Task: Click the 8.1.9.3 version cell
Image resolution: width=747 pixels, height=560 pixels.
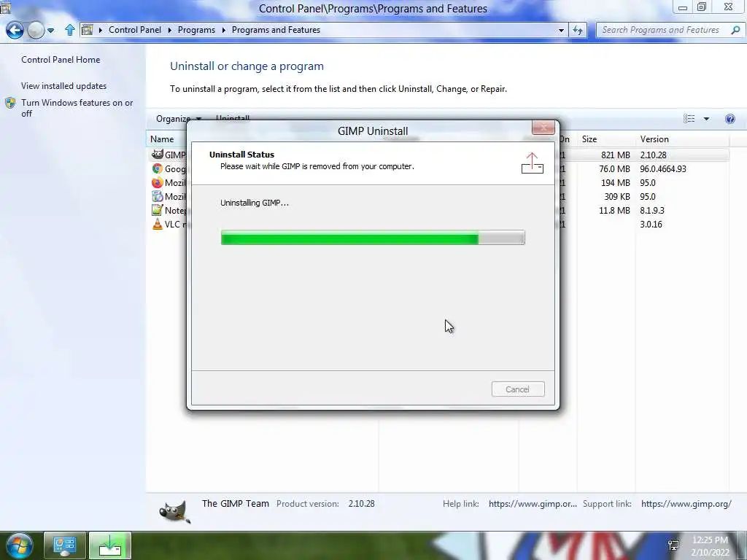Action: coord(652,211)
